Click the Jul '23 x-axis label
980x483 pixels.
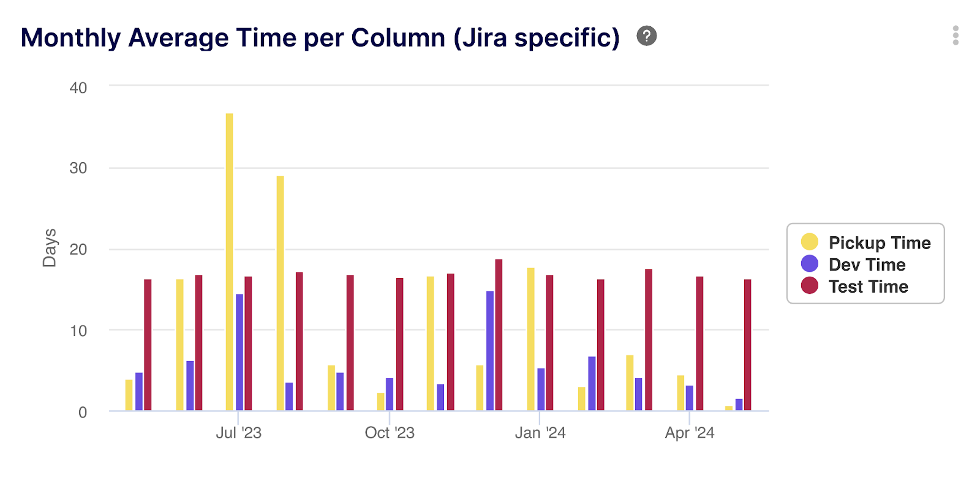[x=238, y=433]
